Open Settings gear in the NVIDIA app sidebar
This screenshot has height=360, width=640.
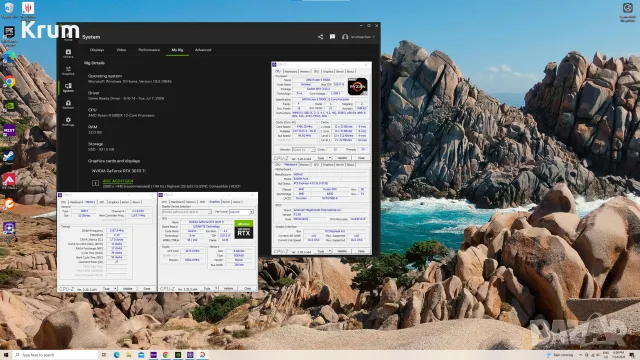pos(68,121)
